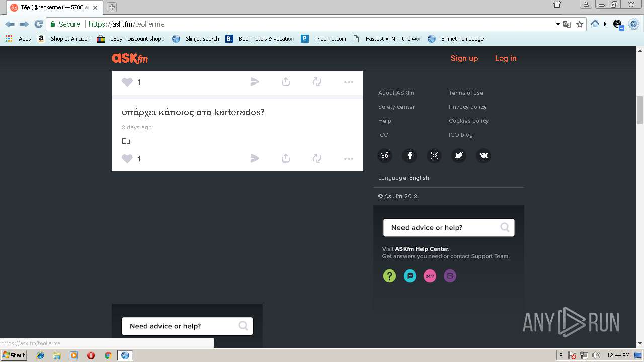Repost the karterádos answer with refresh icon
Viewport: 644px width, 362px height.
[317, 158]
